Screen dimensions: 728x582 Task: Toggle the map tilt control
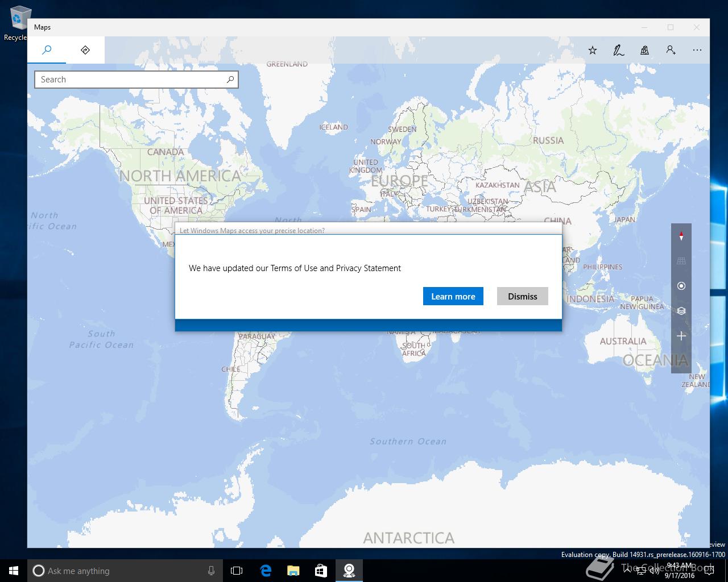tap(681, 261)
